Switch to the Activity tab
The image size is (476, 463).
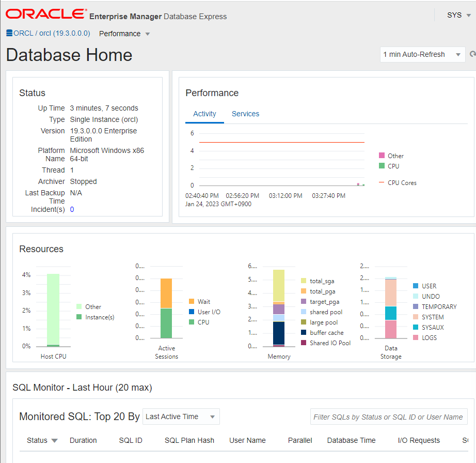click(204, 114)
